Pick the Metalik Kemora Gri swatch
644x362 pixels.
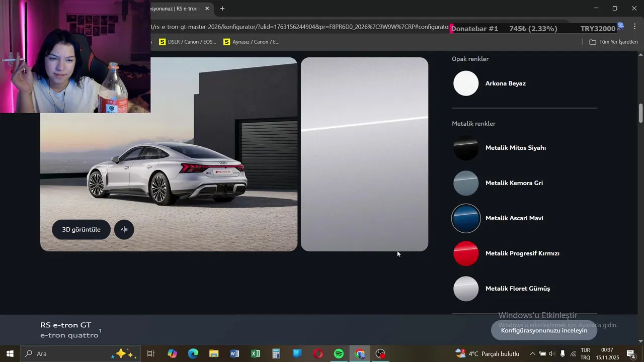click(x=466, y=183)
